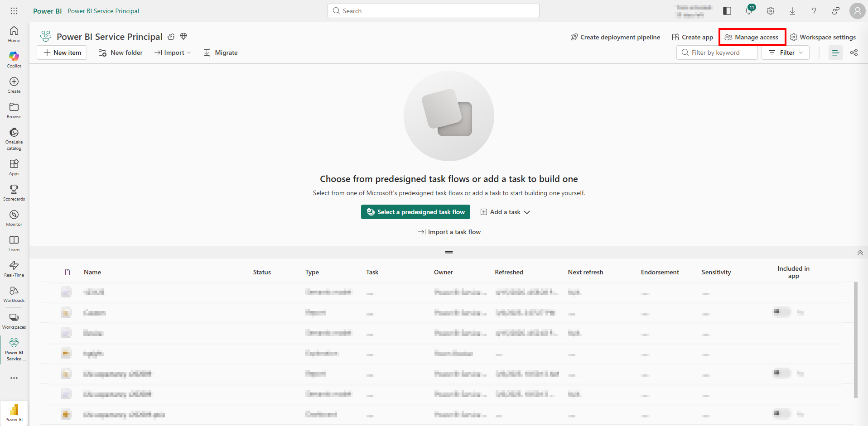
Task: Open the Monitor hub icon
Action: click(x=14, y=218)
